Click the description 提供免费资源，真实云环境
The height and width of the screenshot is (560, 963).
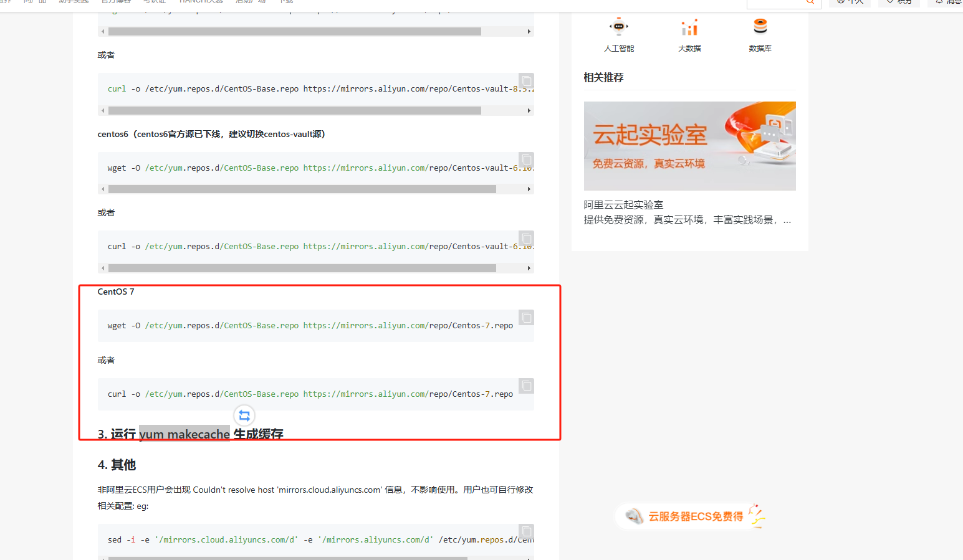point(688,220)
